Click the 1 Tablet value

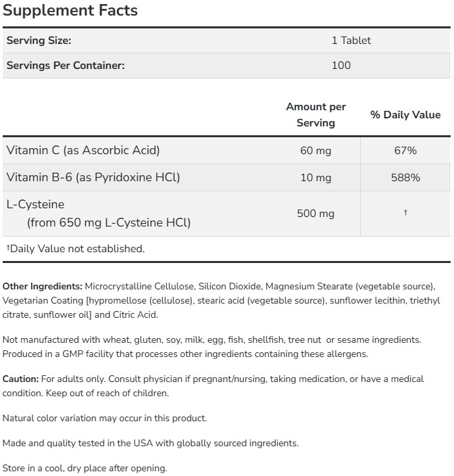[x=351, y=41]
